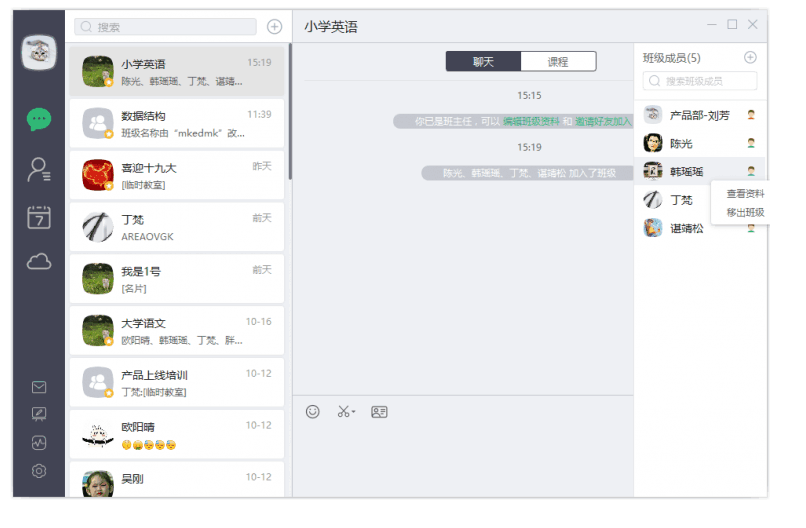806x528 pixels.
Task: Open the calendar sidebar icon
Action: click(x=39, y=217)
